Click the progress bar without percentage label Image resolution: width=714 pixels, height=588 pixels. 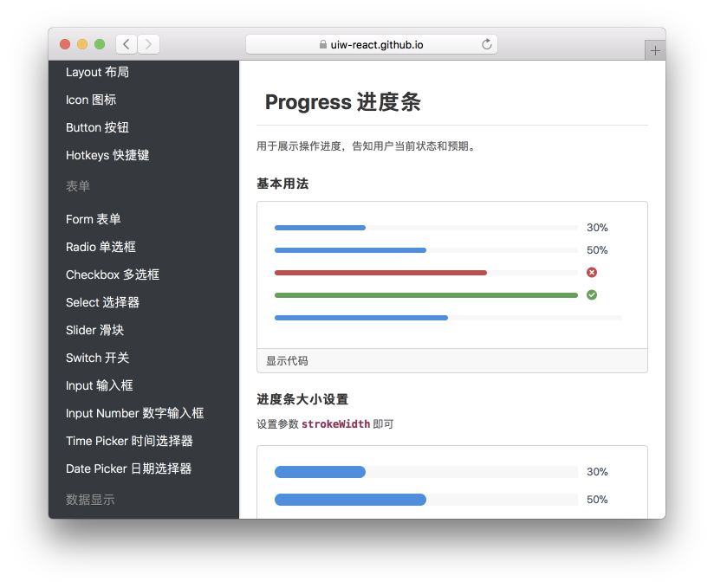tap(448, 318)
